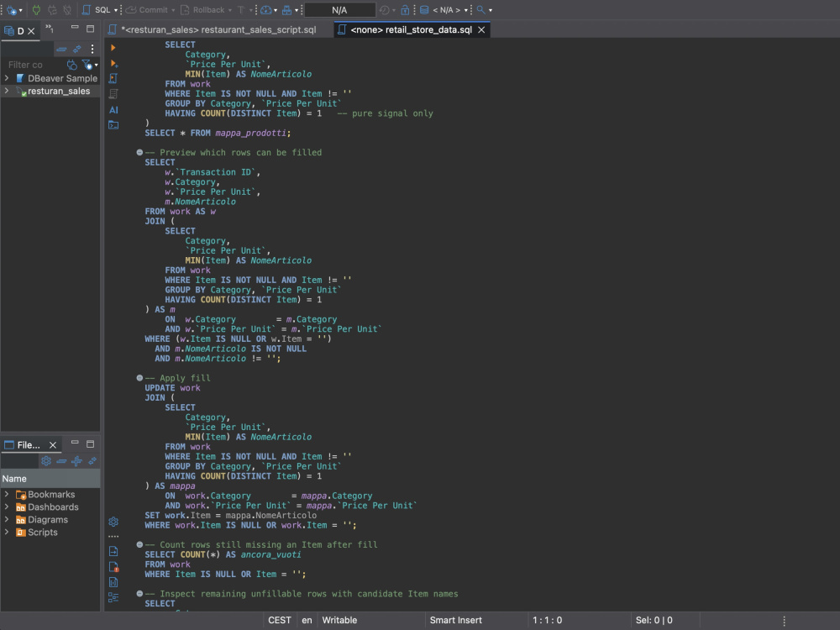Viewport: 840px width, 630px height.
Task: Toggle the read-only lock icon
Action: [x=405, y=9]
